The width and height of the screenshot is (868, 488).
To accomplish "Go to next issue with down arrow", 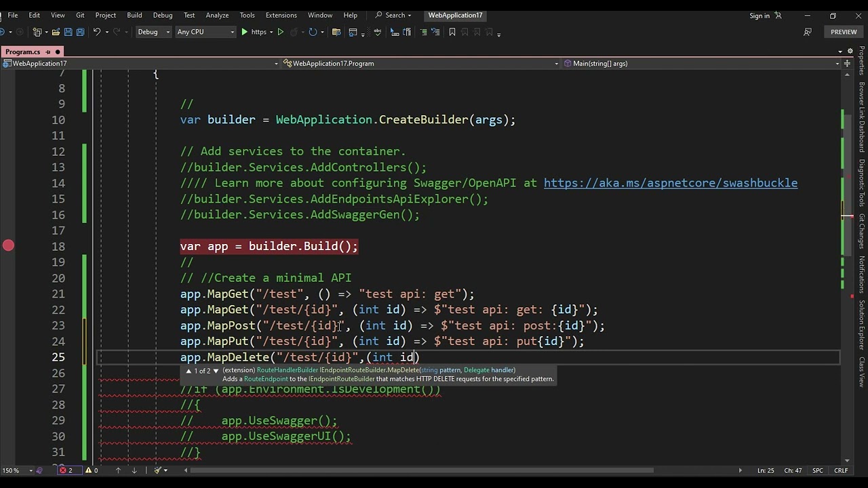I will (x=134, y=470).
